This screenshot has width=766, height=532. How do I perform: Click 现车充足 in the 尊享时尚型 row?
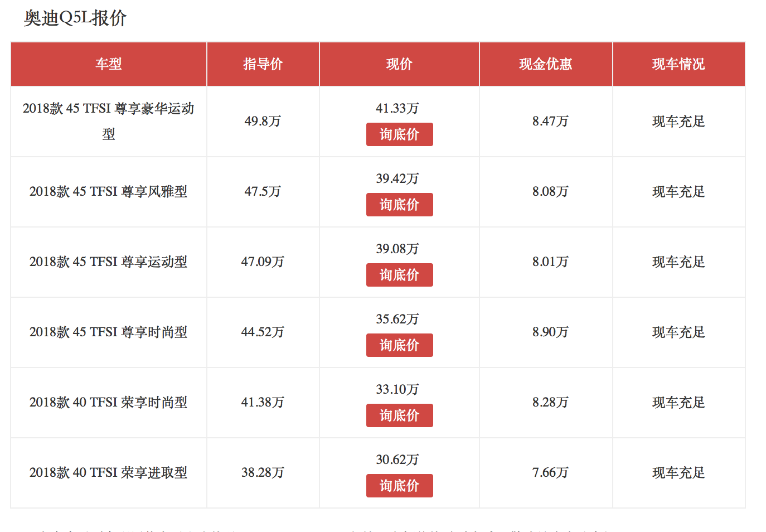click(678, 332)
